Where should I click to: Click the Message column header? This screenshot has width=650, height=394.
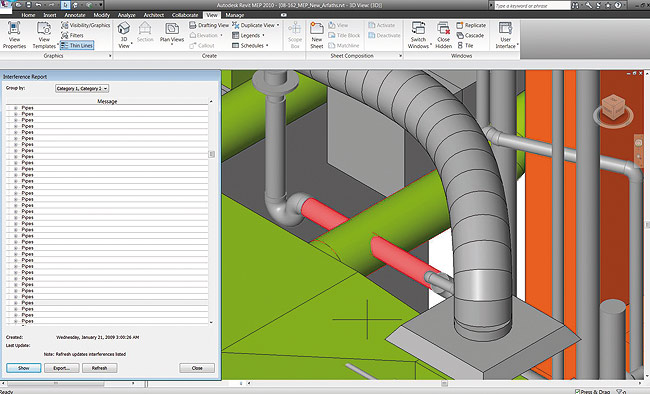[107, 101]
